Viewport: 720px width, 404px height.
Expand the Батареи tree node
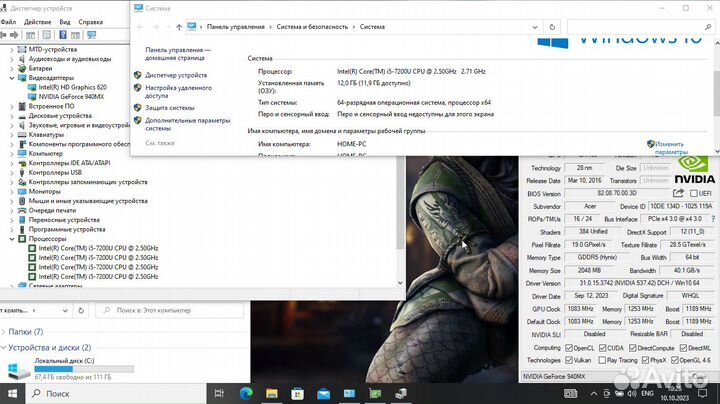12,68
